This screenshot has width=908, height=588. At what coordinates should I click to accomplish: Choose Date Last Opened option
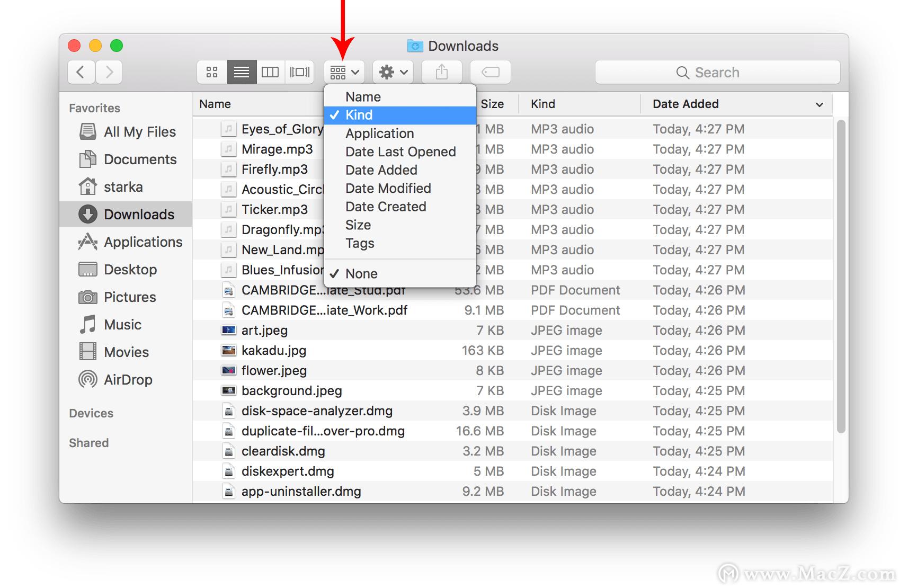(x=400, y=152)
